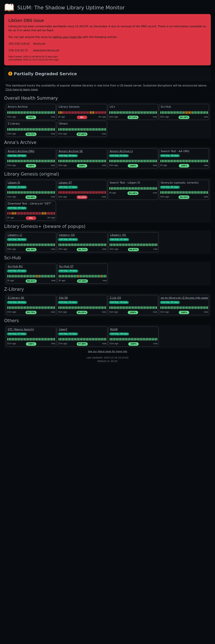Go to the Libgen+ VG link

(x=118, y=235)
